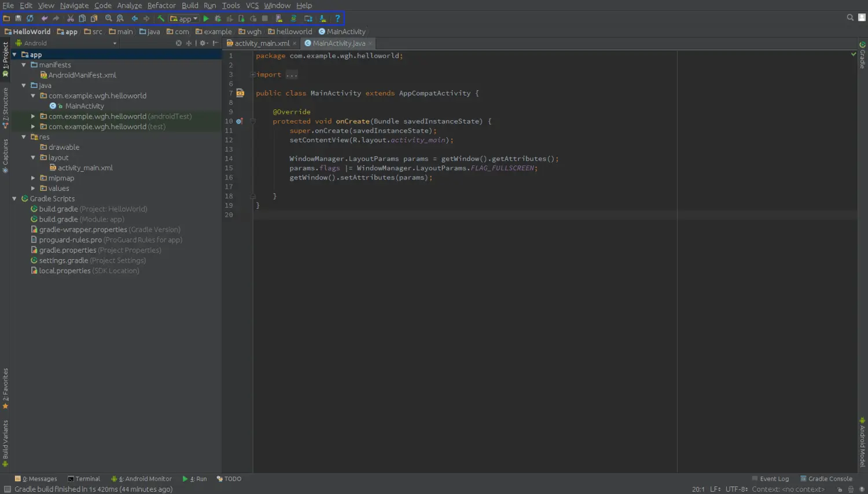Click the Find magnifier icon in toolbar
Viewport: 868px width, 494px height.
click(108, 19)
